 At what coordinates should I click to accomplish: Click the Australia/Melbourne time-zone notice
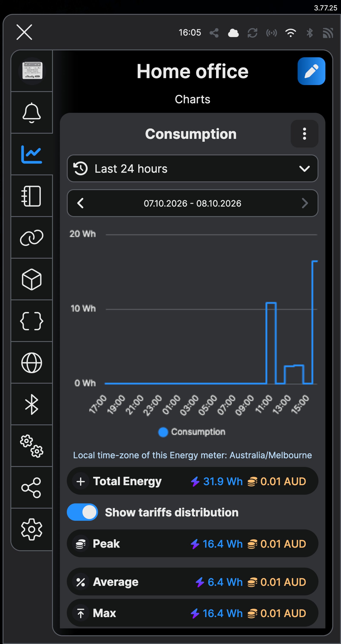(x=192, y=455)
